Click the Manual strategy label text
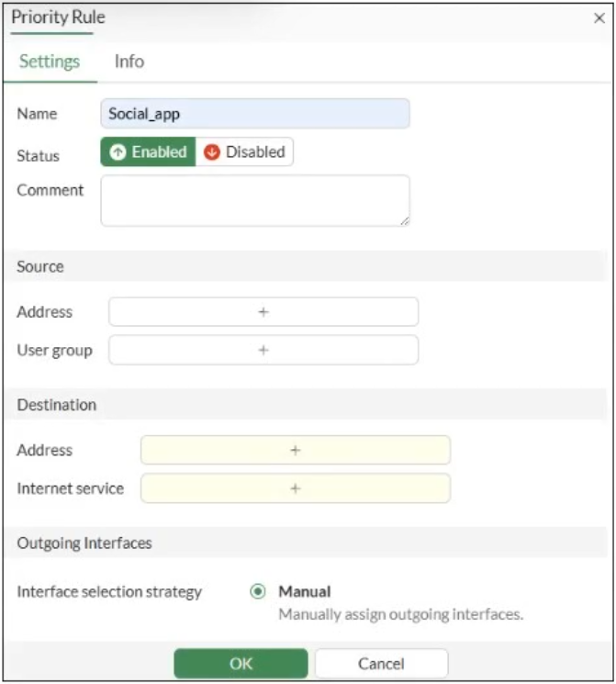This screenshot has width=616, height=684. coord(304,592)
